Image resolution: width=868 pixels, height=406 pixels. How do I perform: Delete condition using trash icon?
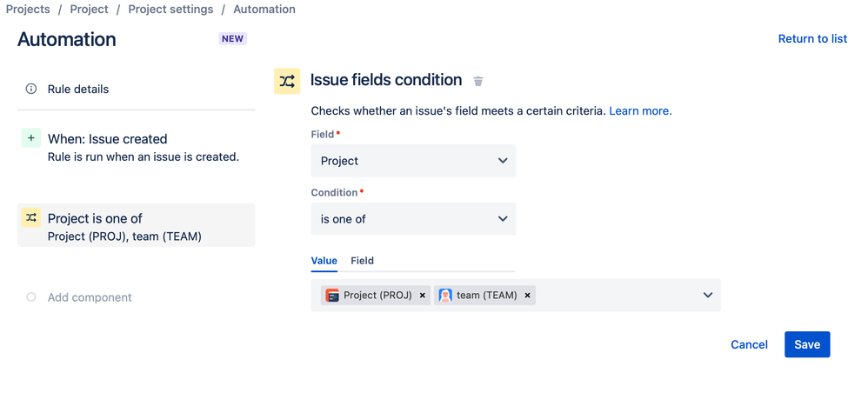[x=478, y=81]
